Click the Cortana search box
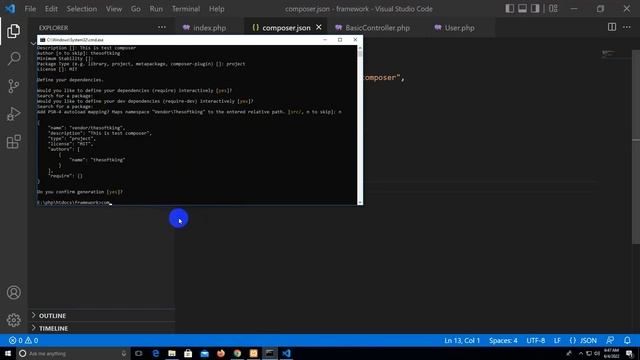The height and width of the screenshot is (360, 640). click(x=73, y=353)
